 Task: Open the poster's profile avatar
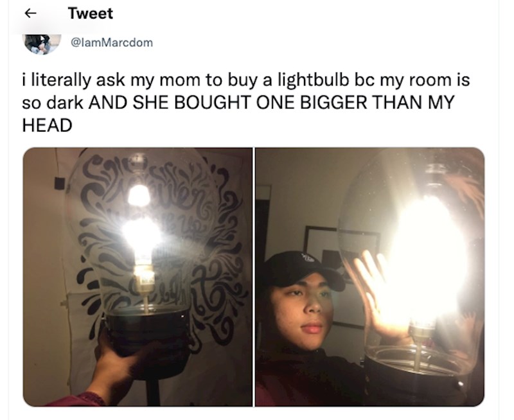42,44
